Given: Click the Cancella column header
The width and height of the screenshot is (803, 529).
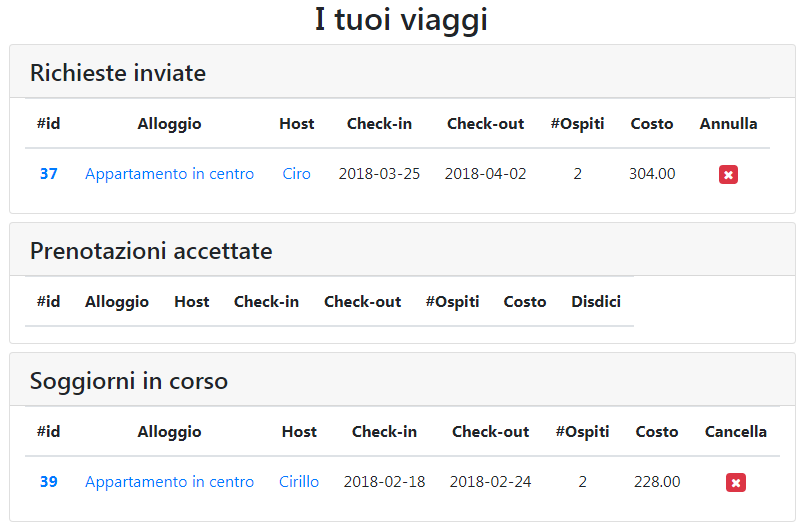Looking at the screenshot, I should pyautogui.click(x=735, y=432).
